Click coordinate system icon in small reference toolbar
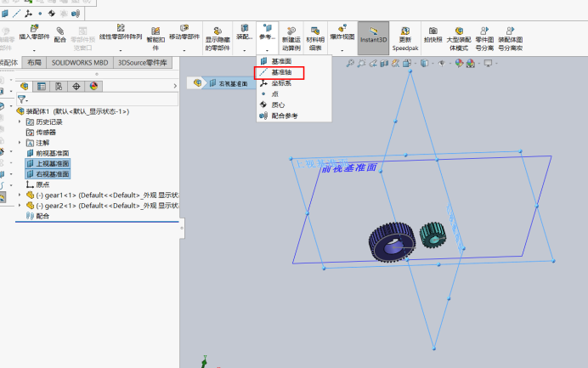The height and width of the screenshot is (368, 588). point(28,14)
